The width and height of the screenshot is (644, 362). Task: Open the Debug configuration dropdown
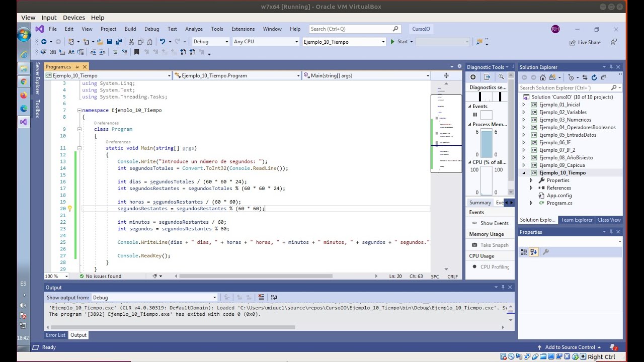pyautogui.click(x=211, y=42)
